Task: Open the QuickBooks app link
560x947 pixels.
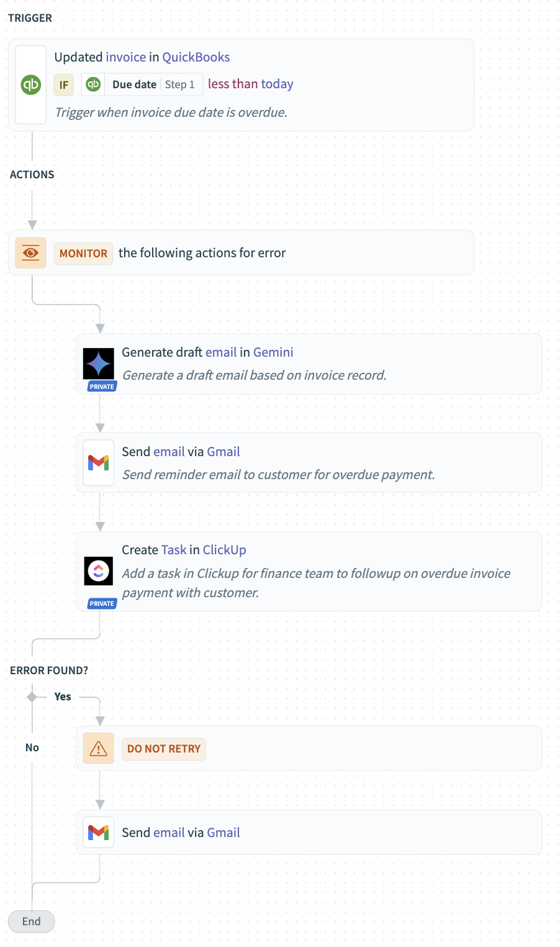Action: point(196,57)
